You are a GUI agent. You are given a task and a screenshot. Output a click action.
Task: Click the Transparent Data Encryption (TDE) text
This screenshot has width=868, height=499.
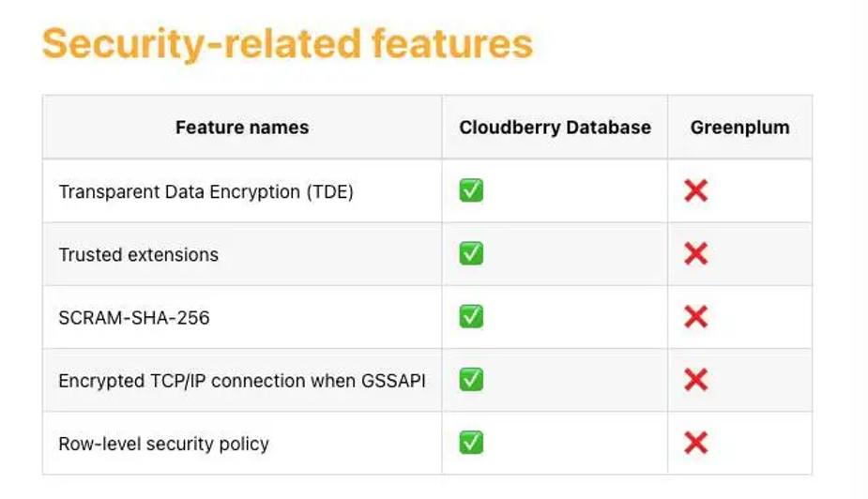coord(206,191)
